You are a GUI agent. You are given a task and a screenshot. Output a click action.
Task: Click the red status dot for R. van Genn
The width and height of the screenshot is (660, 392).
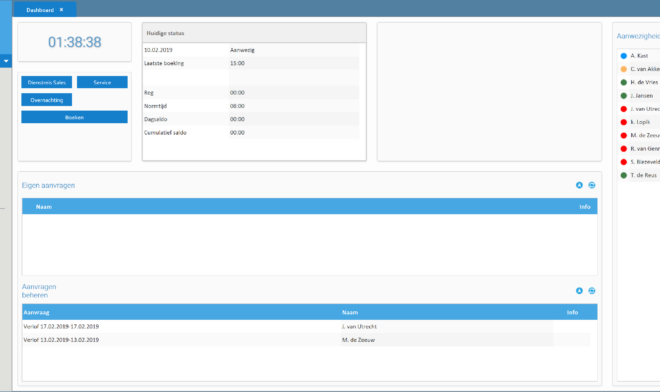point(624,149)
